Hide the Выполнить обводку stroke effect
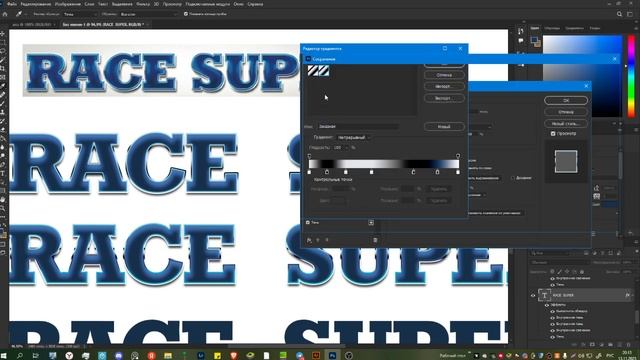The width and height of the screenshot is (640, 360). 553,311
